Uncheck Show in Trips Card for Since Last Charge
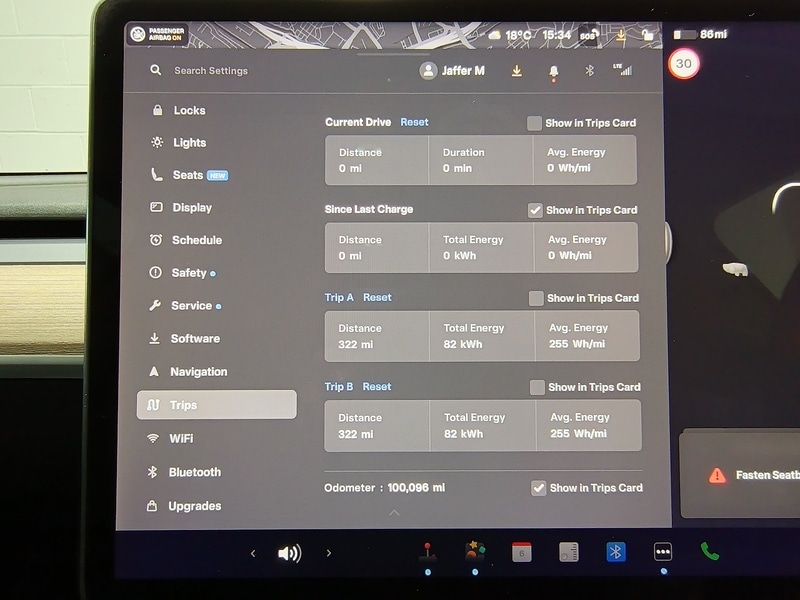Image resolution: width=800 pixels, height=600 pixels. (535, 210)
